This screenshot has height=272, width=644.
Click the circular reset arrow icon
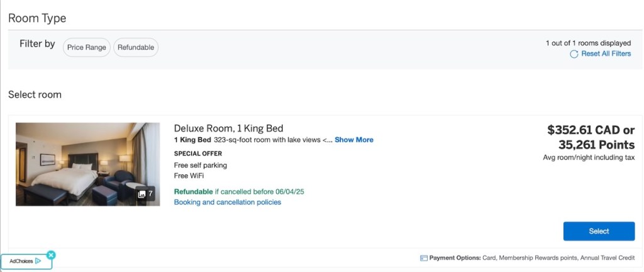pyautogui.click(x=574, y=54)
